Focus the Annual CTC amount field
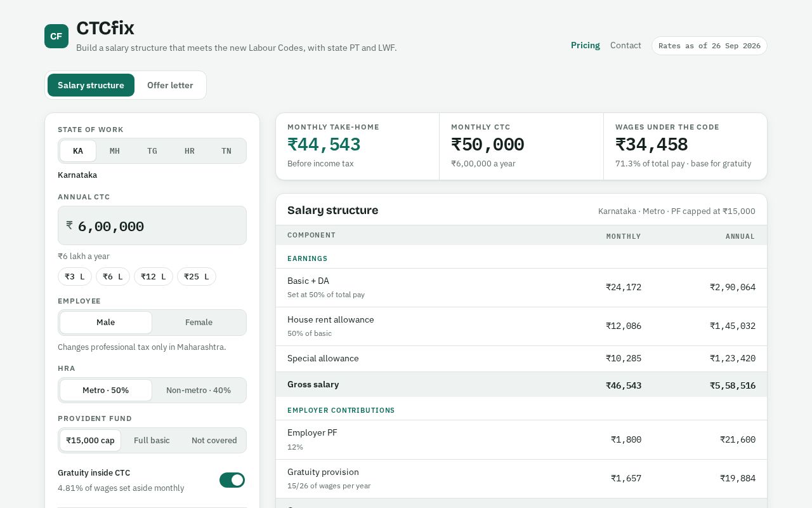 (152, 225)
